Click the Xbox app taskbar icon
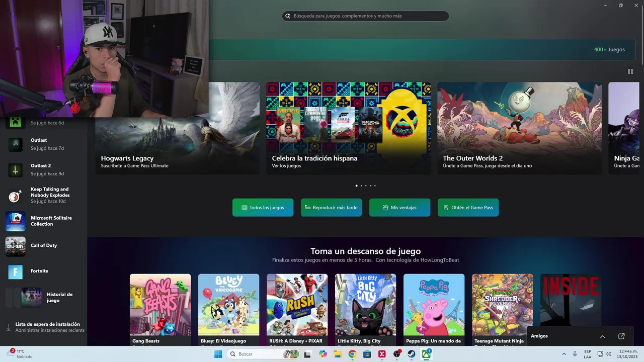This screenshot has width=644, height=362. (x=427, y=354)
